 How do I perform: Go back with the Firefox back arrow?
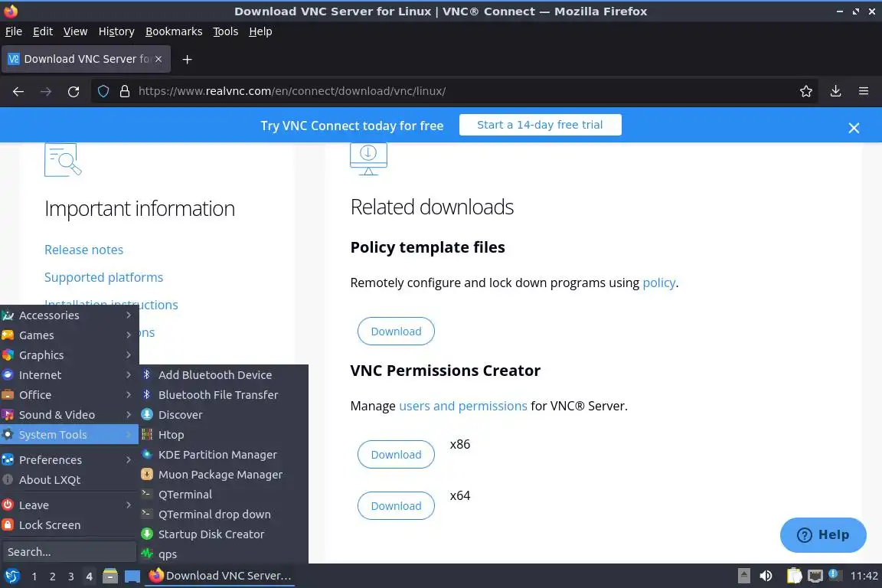coord(18,91)
